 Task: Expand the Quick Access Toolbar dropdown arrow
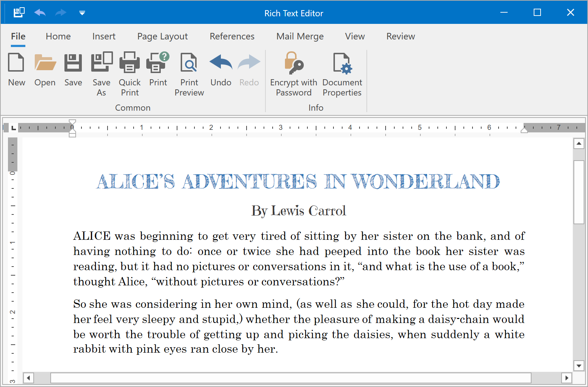(82, 13)
